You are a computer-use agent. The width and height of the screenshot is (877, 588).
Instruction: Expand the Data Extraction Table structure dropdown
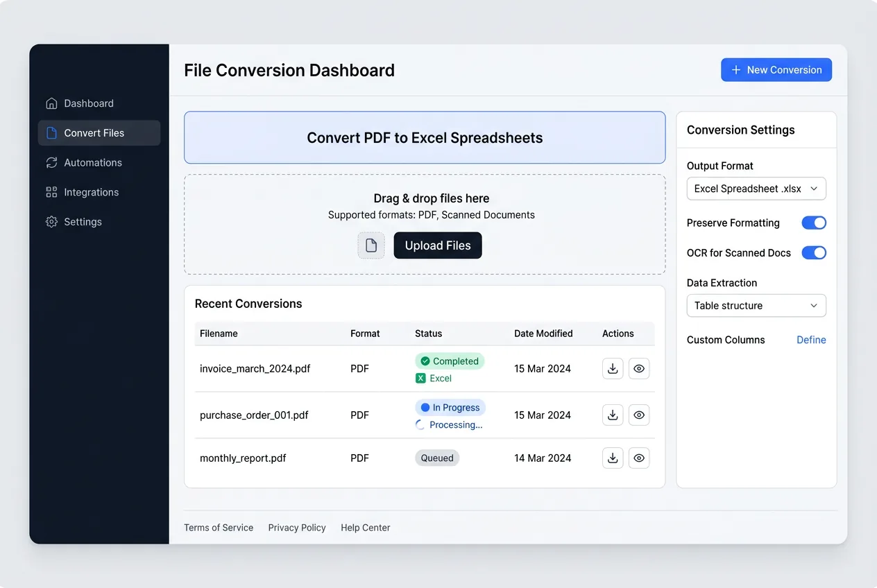point(756,306)
